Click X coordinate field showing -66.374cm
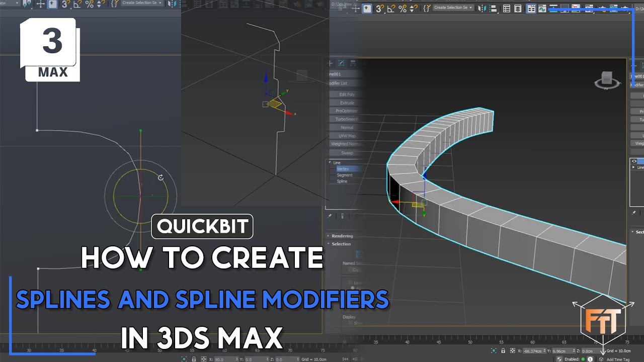 pyautogui.click(x=534, y=351)
